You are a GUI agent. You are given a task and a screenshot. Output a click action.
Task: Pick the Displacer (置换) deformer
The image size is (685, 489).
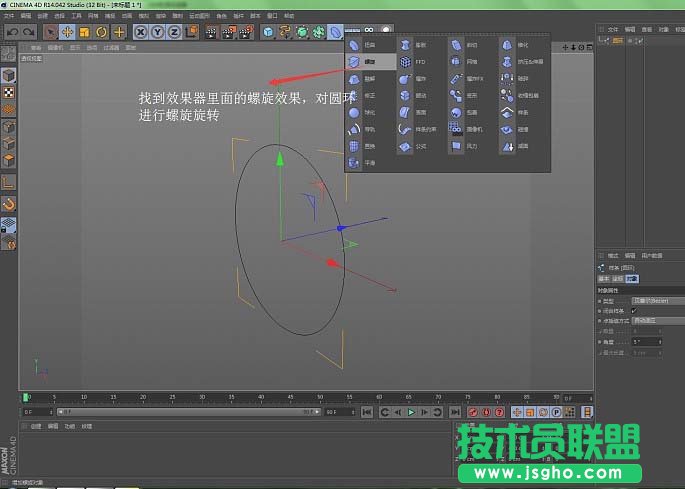pyautogui.click(x=370, y=146)
